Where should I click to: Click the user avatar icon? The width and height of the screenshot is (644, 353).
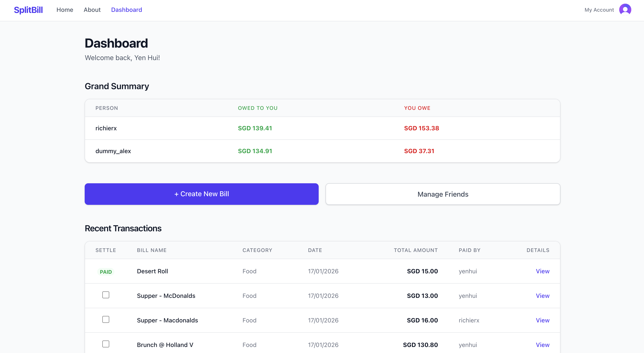click(x=625, y=10)
